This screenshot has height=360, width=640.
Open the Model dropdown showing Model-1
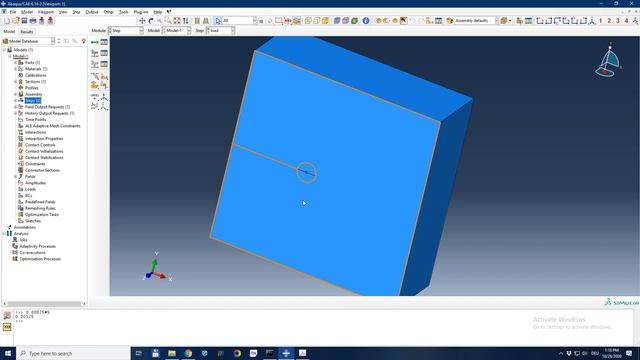(x=177, y=31)
